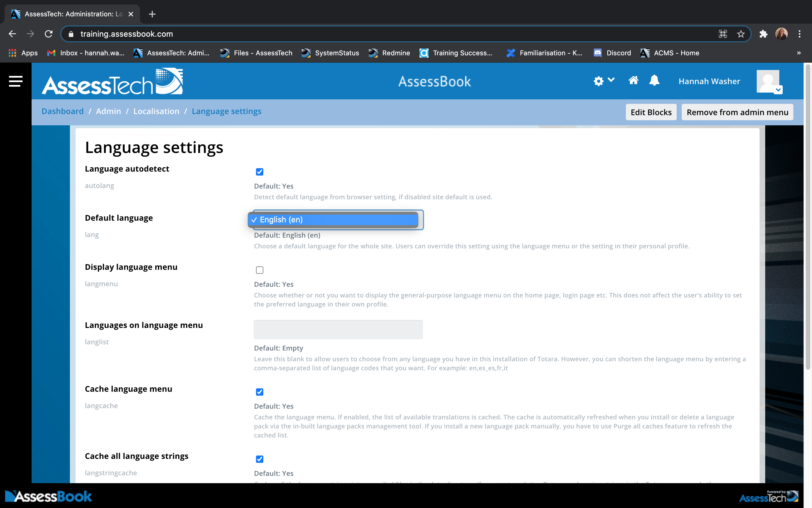Image resolution: width=812 pixels, height=508 pixels.
Task: Click the AssessTech logo in header
Action: [112, 82]
